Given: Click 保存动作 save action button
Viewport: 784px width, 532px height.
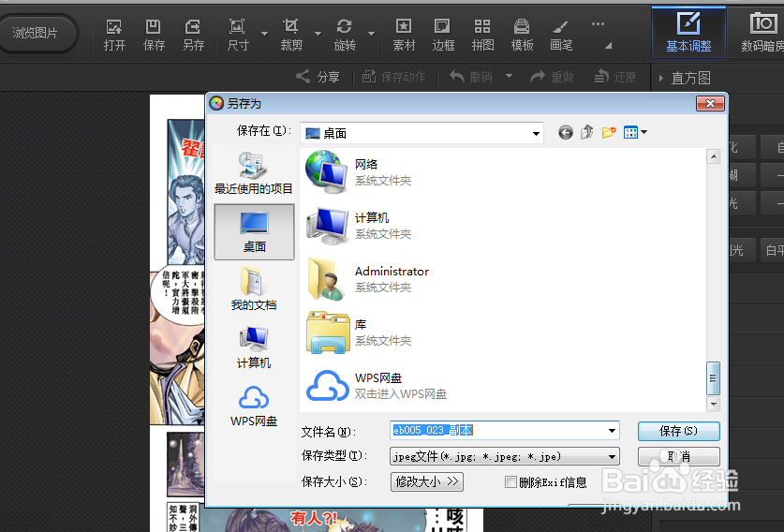Looking at the screenshot, I should pyautogui.click(x=393, y=77).
